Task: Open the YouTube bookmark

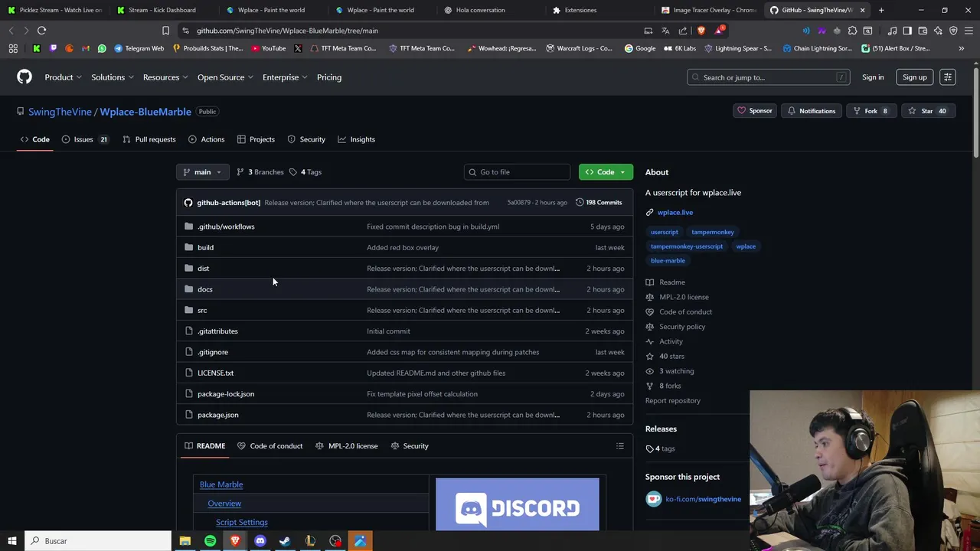Action: coord(268,48)
